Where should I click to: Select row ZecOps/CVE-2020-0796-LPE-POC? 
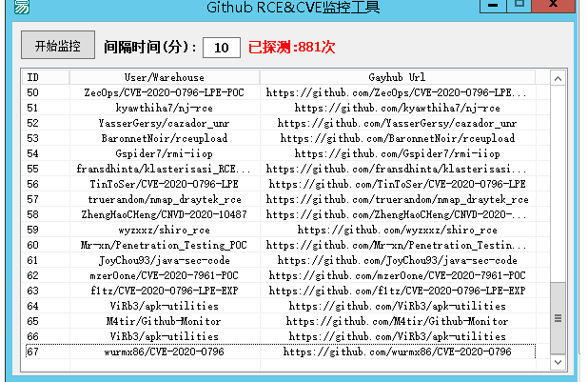coord(279,92)
